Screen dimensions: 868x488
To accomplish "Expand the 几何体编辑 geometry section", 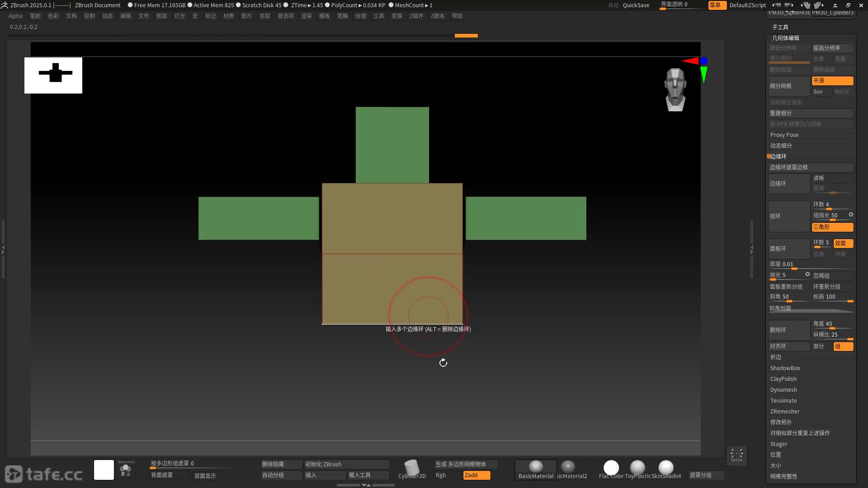I will coord(785,38).
